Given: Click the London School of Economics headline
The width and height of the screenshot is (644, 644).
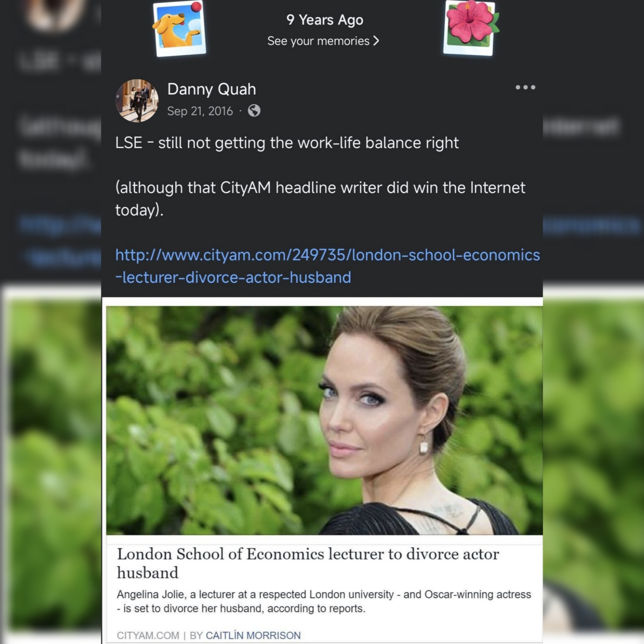Looking at the screenshot, I should (x=308, y=563).
